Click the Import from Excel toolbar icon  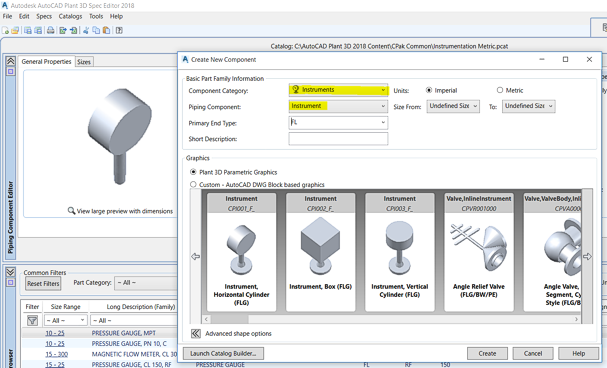point(74,30)
